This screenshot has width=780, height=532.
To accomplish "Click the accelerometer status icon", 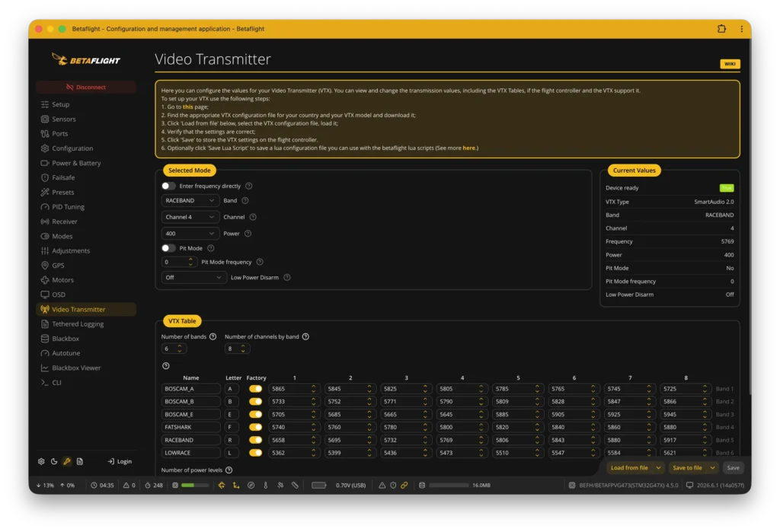I will [x=236, y=486].
